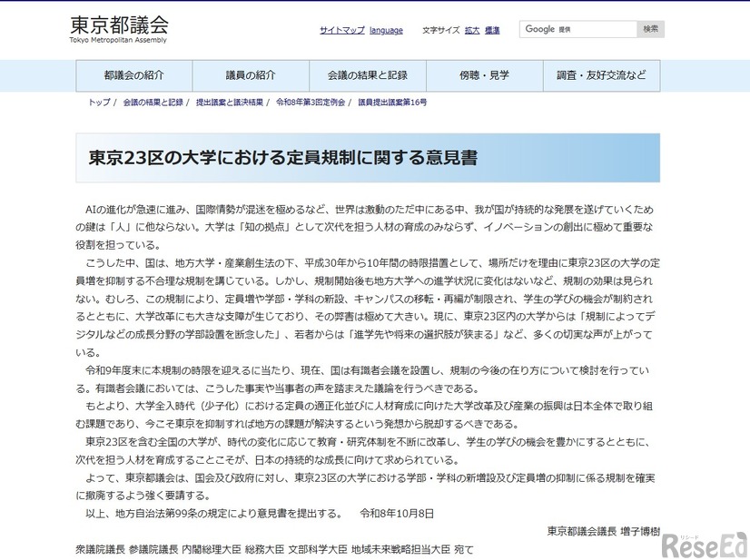Viewport: 750px width, 560px height.
Task: Open 都議会の紹介 navigation tab
Action: 134,75
